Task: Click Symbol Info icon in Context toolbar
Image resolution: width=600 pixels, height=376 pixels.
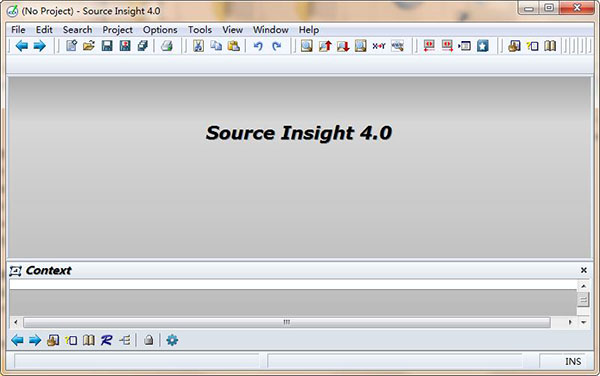Action: coord(71,340)
